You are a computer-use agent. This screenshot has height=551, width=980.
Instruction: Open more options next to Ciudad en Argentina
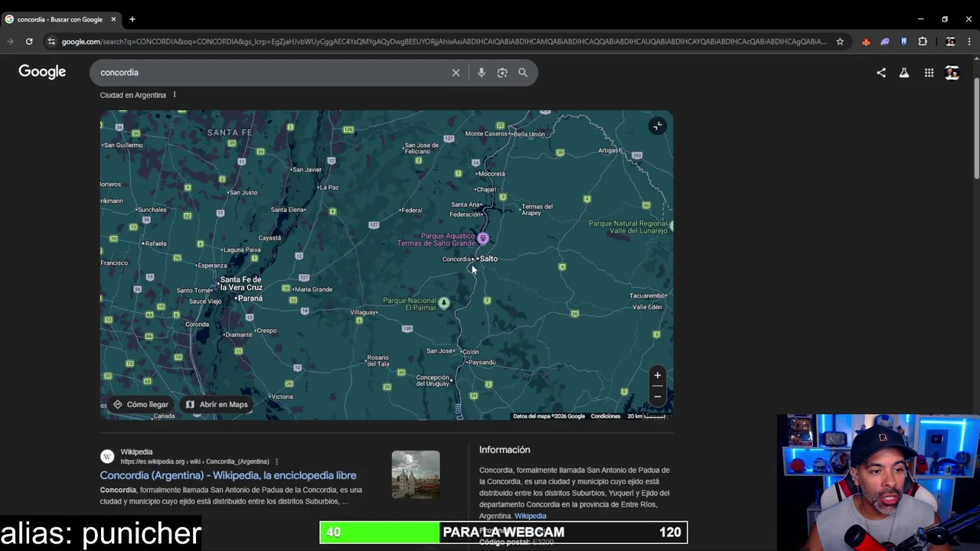pyautogui.click(x=175, y=95)
